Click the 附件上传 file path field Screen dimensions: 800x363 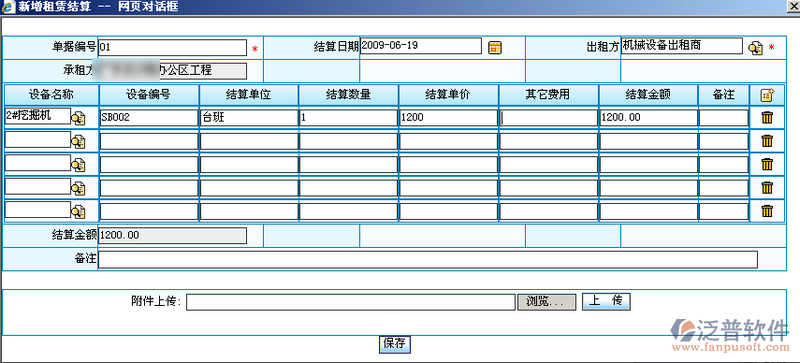click(351, 302)
